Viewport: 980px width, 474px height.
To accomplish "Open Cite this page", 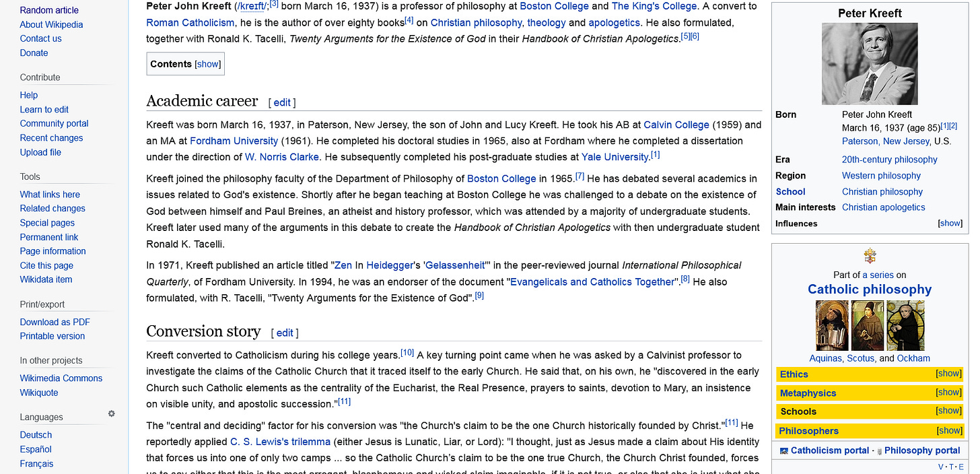I will click(x=46, y=265).
